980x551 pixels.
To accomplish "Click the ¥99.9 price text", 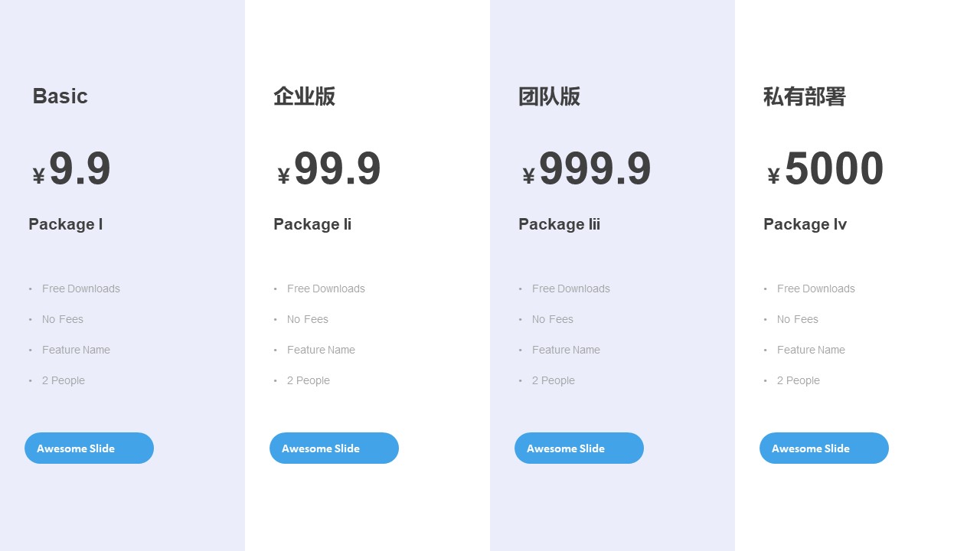I will (x=329, y=169).
